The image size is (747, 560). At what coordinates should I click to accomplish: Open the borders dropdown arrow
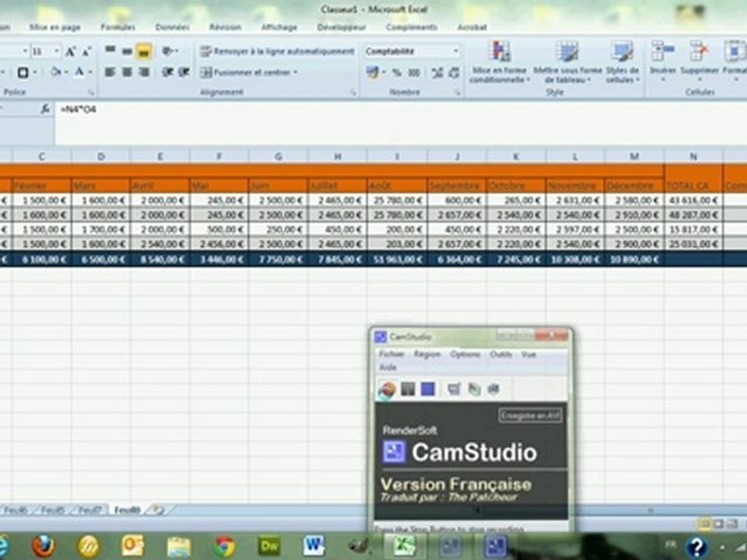tap(35, 72)
